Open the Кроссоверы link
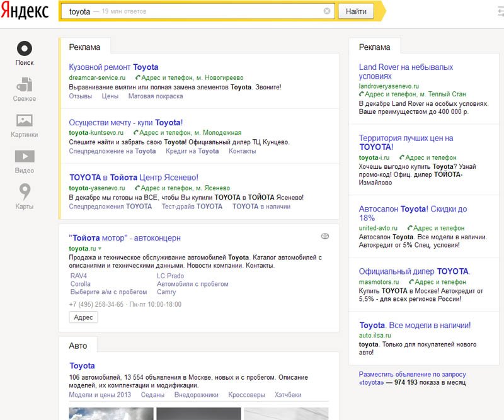 (246, 395)
